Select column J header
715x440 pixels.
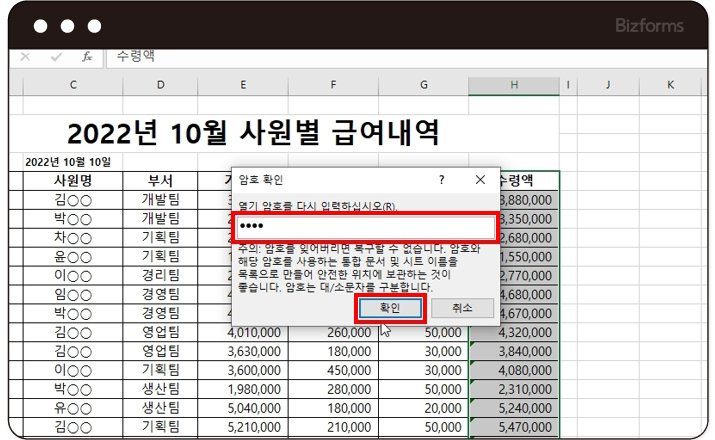click(607, 85)
